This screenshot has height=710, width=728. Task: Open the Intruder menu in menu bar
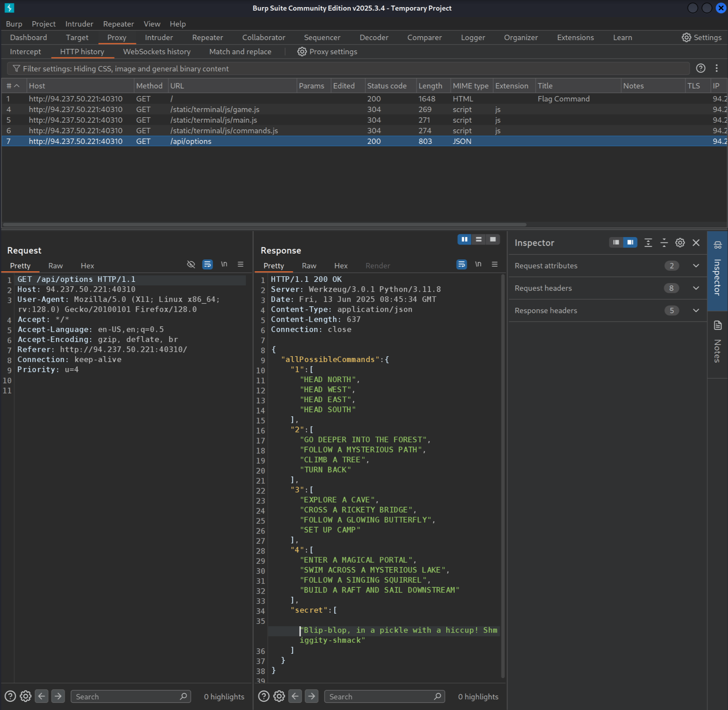tap(79, 24)
